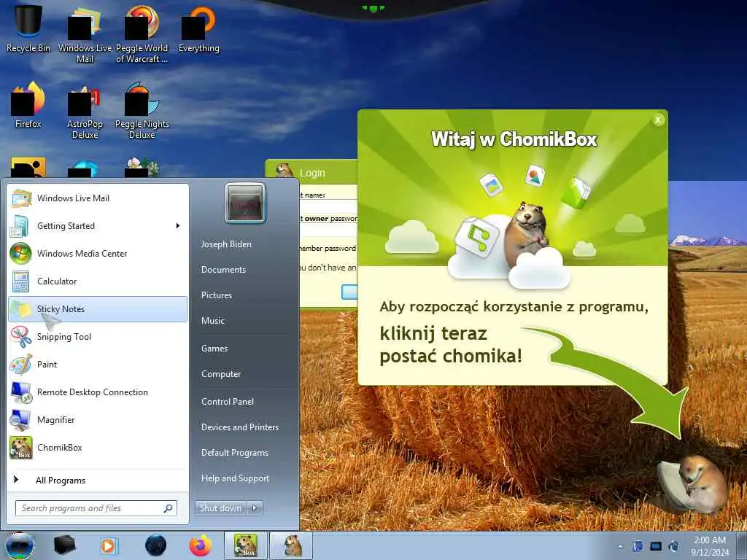The image size is (747, 560).
Task: Click the dark globe taskbar icon
Action: tap(156, 545)
